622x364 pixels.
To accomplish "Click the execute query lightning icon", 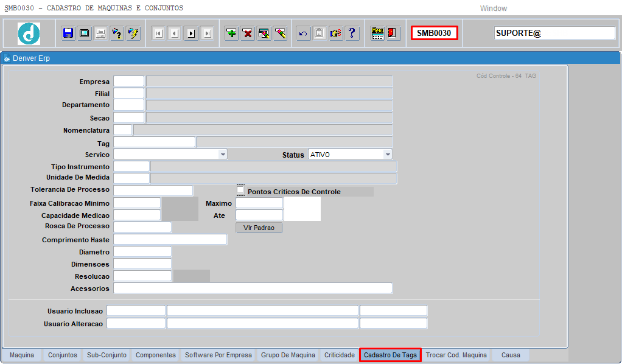I will tap(133, 33).
